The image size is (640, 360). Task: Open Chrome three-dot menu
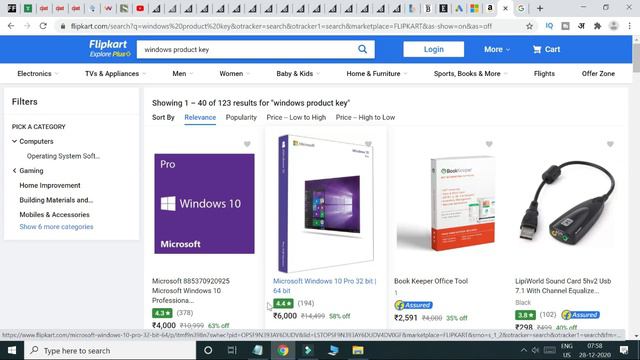click(629, 26)
